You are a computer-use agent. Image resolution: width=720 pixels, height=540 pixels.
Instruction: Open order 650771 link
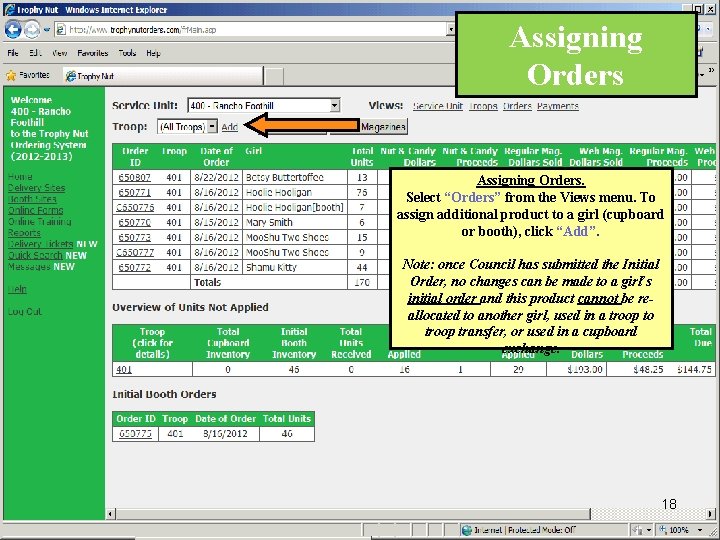[x=135, y=192]
